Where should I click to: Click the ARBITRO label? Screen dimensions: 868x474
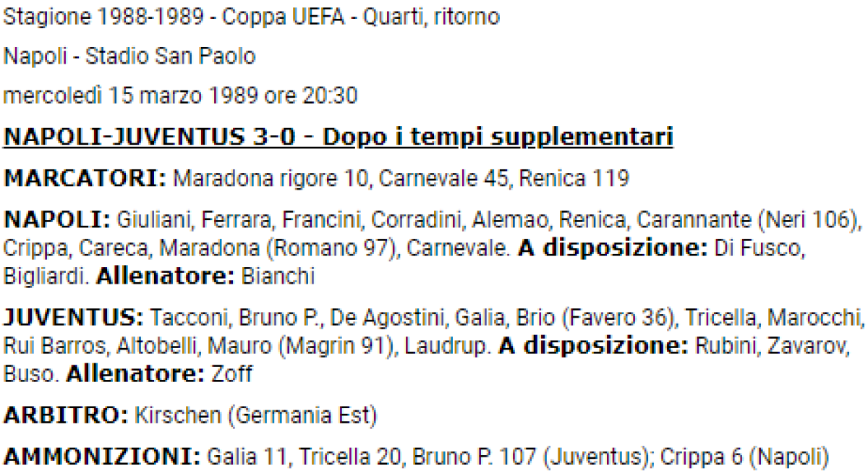[65, 416]
